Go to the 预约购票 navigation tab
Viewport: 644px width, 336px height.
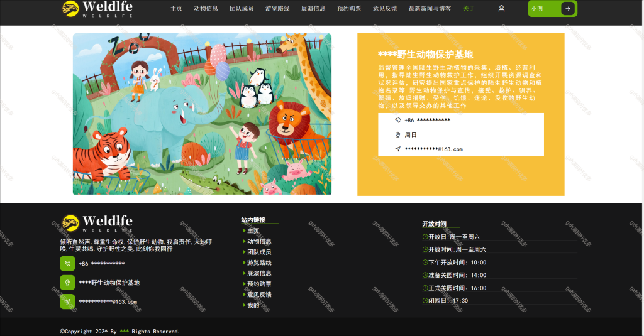click(x=349, y=8)
